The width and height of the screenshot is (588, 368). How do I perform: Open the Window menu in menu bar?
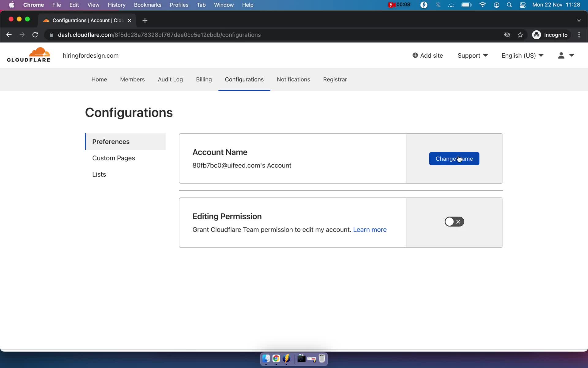(x=224, y=5)
